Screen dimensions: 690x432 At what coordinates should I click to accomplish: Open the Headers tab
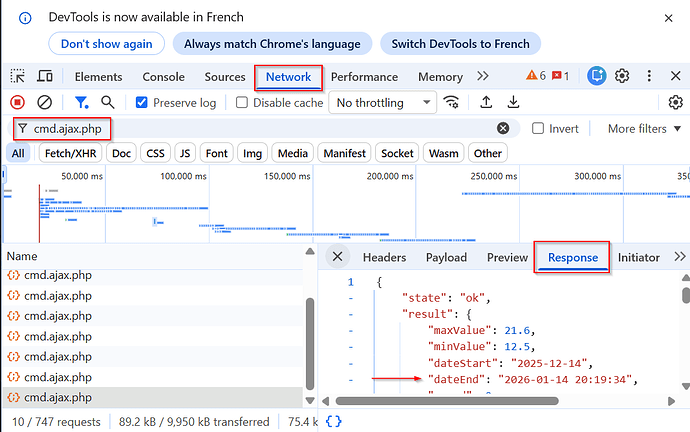pos(384,257)
